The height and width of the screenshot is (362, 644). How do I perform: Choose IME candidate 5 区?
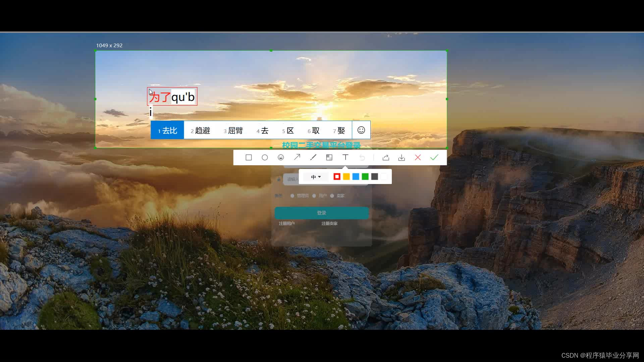(x=288, y=130)
